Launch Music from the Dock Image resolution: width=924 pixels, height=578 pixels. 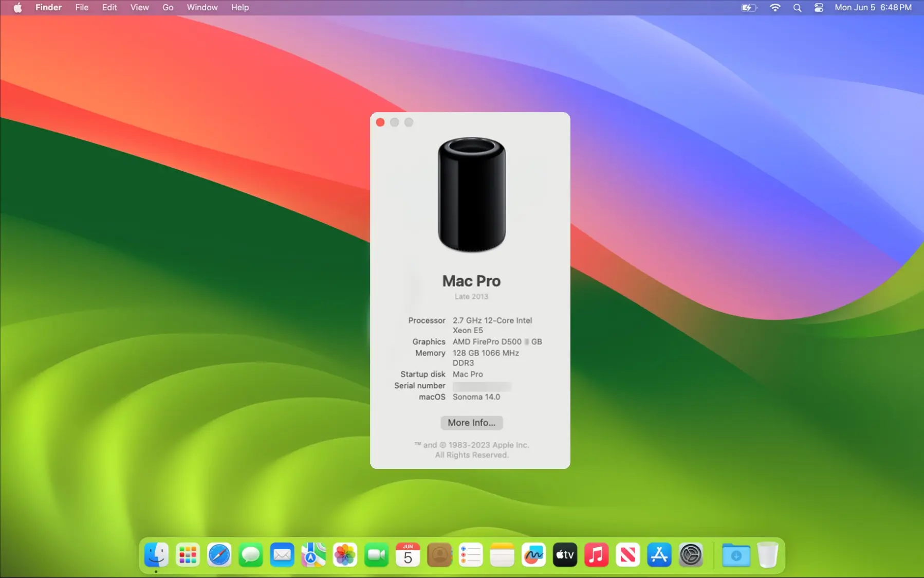597,555
